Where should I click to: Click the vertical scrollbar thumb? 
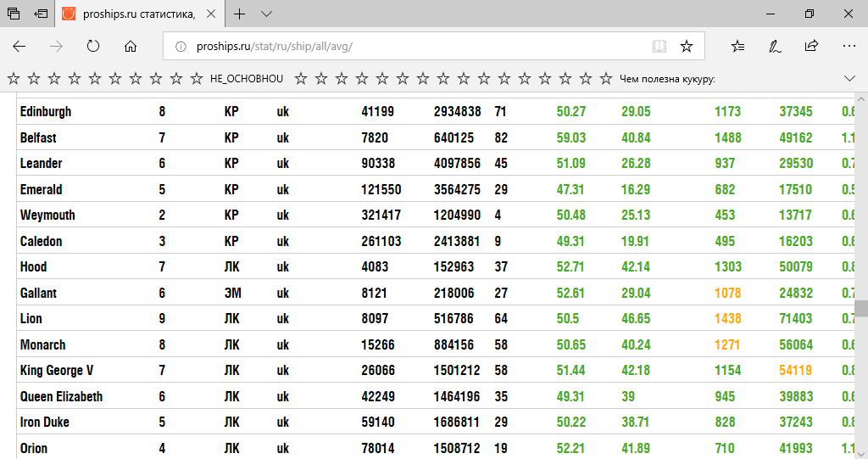[x=861, y=308]
